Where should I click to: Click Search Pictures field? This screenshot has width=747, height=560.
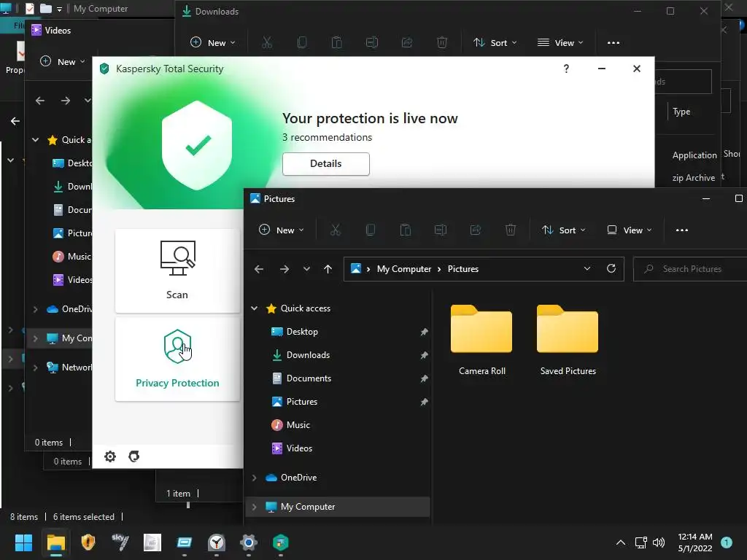click(691, 269)
